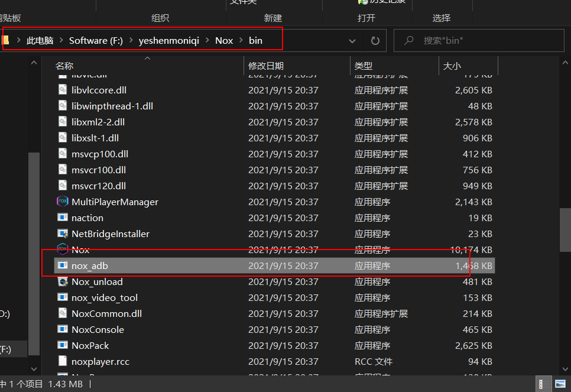571x392 pixels.
Task: Click the msvcp100.dll file icon
Action: 63,153
